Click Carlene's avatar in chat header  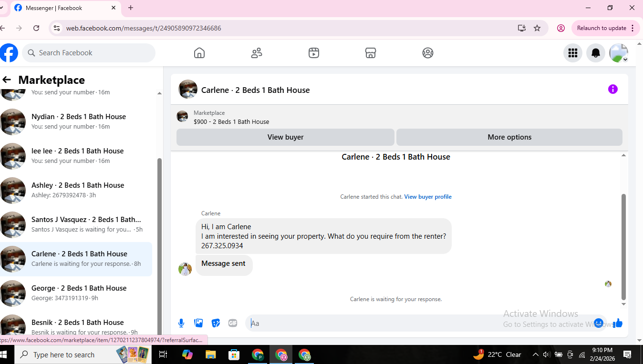[188, 89]
